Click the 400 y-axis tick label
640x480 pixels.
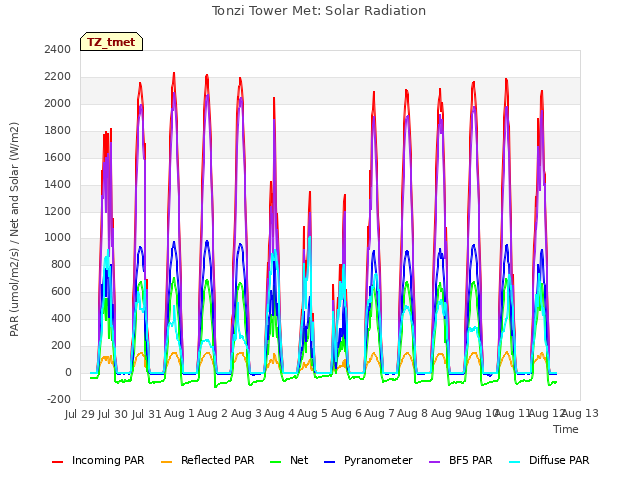(61, 318)
